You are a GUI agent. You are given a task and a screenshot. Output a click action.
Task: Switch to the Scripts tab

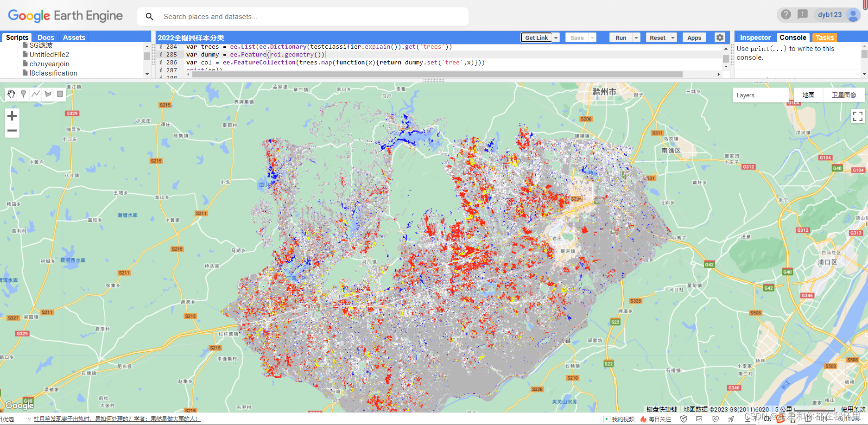[17, 38]
